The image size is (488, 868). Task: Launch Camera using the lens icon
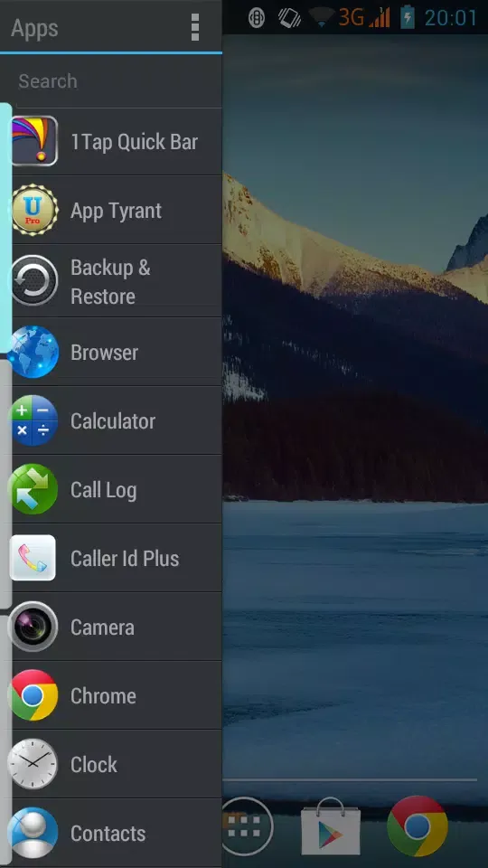point(33,627)
